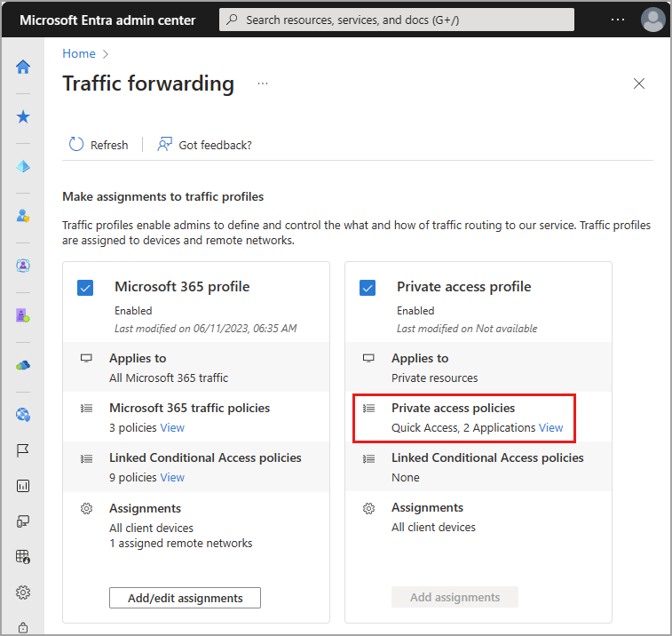Click the breadcrumb chevron after Home

click(x=106, y=54)
